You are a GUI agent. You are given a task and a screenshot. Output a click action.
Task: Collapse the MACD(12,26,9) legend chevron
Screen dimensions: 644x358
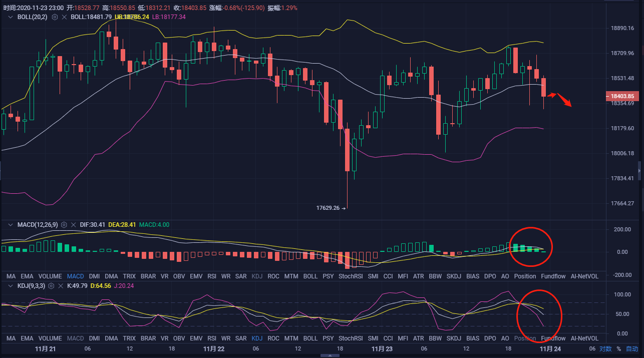11,225
